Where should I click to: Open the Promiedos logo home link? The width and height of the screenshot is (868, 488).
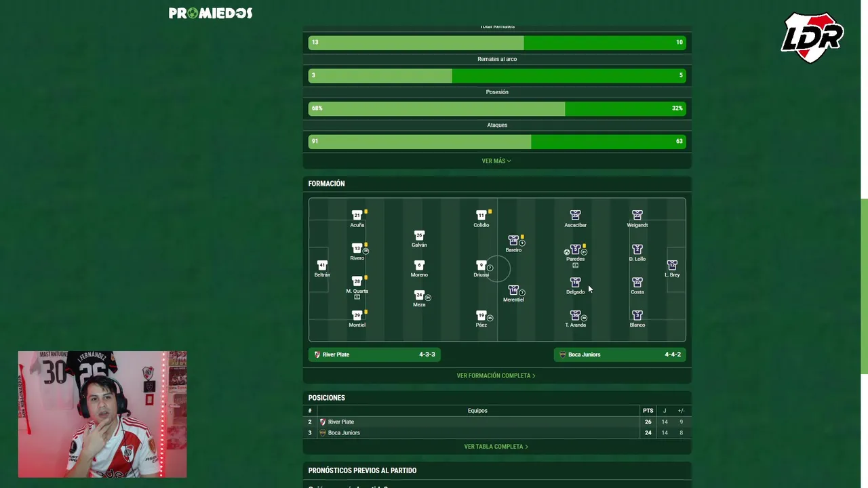210,13
